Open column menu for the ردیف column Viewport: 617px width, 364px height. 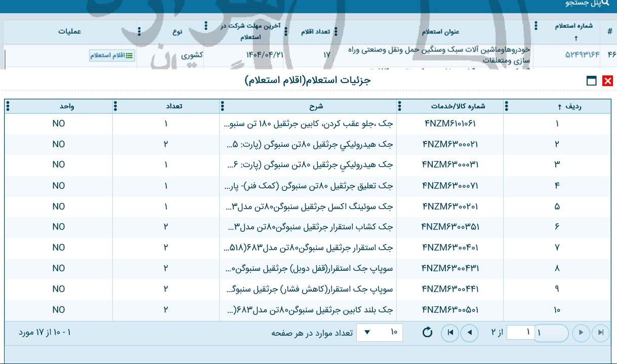point(506,106)
